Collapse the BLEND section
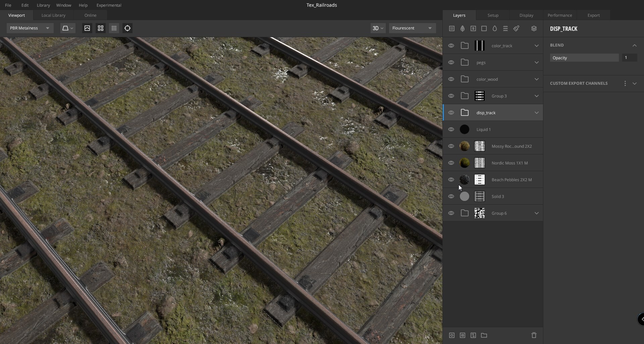The height and width of the screenshot is (344, 644). point(634,45)
